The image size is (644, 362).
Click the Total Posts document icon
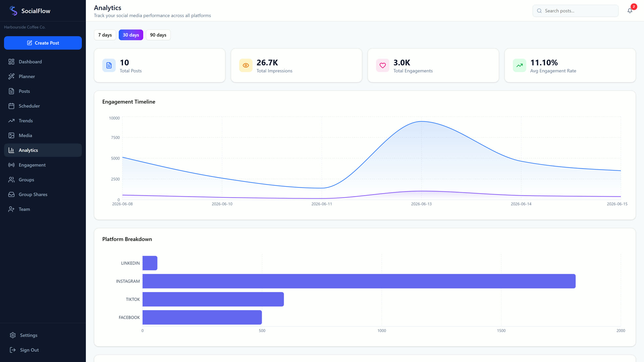click(x=109, y=65)
